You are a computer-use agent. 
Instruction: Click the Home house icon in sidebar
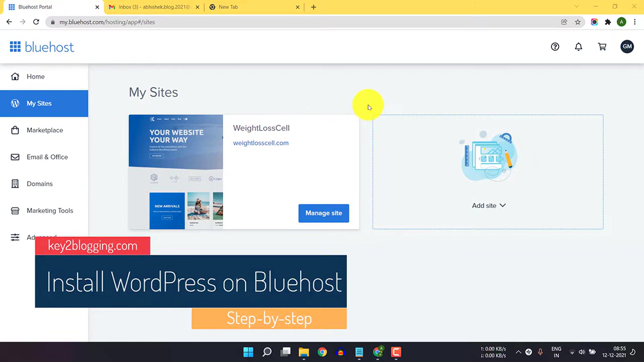click(x=15, y=76)
